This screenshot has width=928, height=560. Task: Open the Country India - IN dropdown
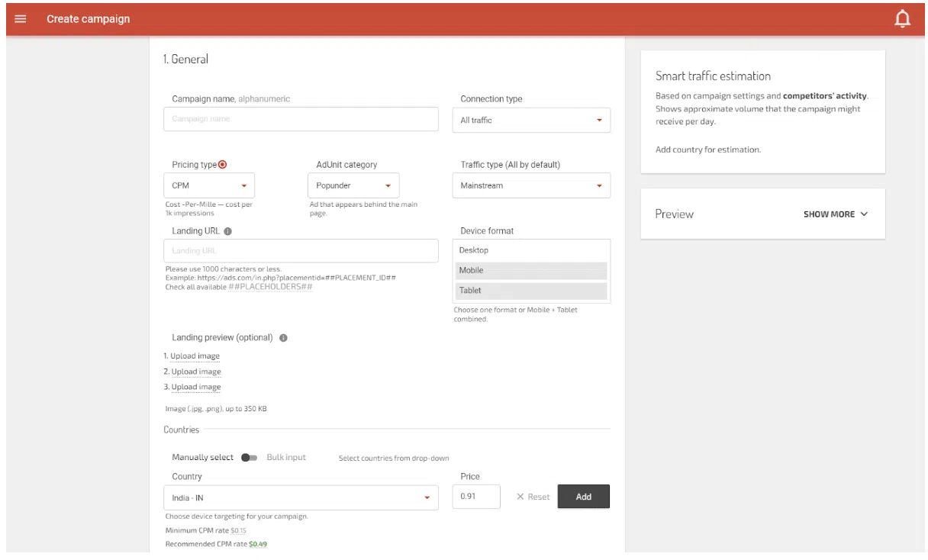(x=301, y=498)
